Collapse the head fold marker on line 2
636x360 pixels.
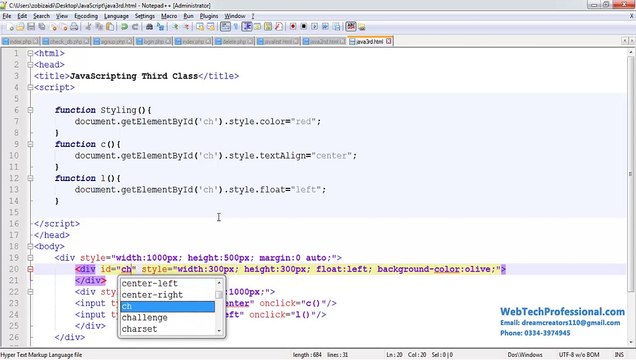30,64
